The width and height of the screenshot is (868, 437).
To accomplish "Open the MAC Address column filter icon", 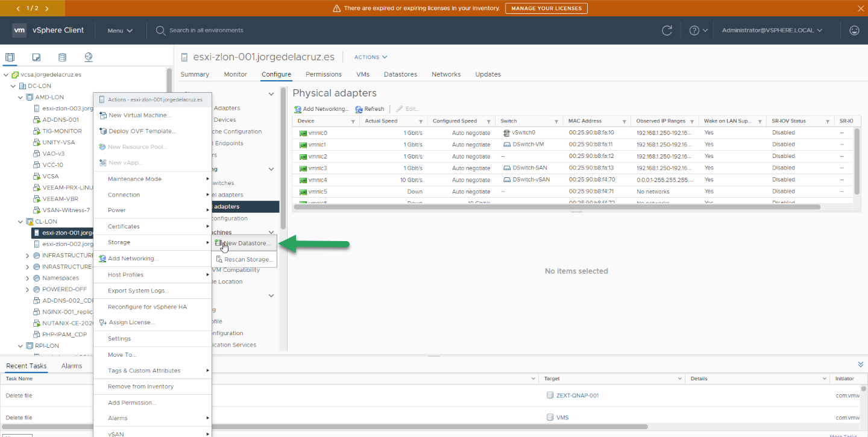I will pyautogui.click(x=624, y=121).
